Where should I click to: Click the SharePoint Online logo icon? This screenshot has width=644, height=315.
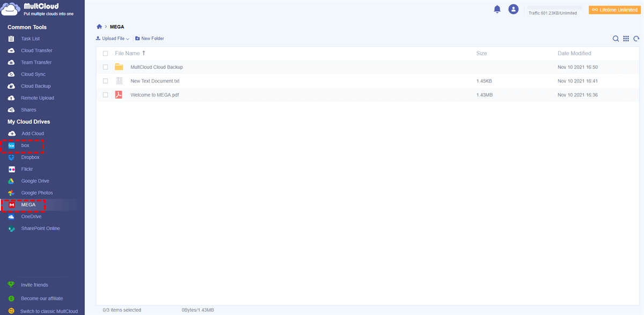(11, 229)
